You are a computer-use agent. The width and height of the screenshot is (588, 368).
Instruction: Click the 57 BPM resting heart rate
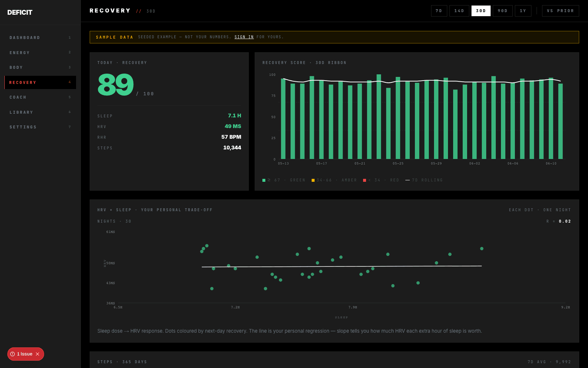click(x=231, y=137)
